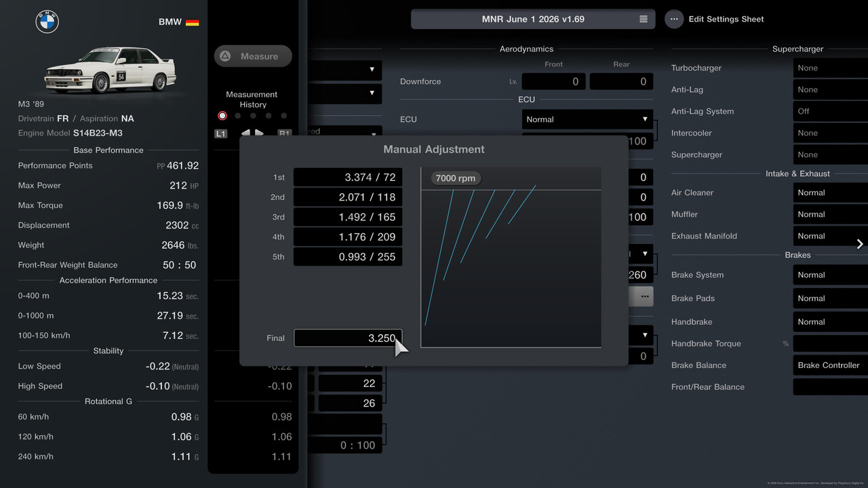
Task: Click the Intercooler None field
Action: 831,133
